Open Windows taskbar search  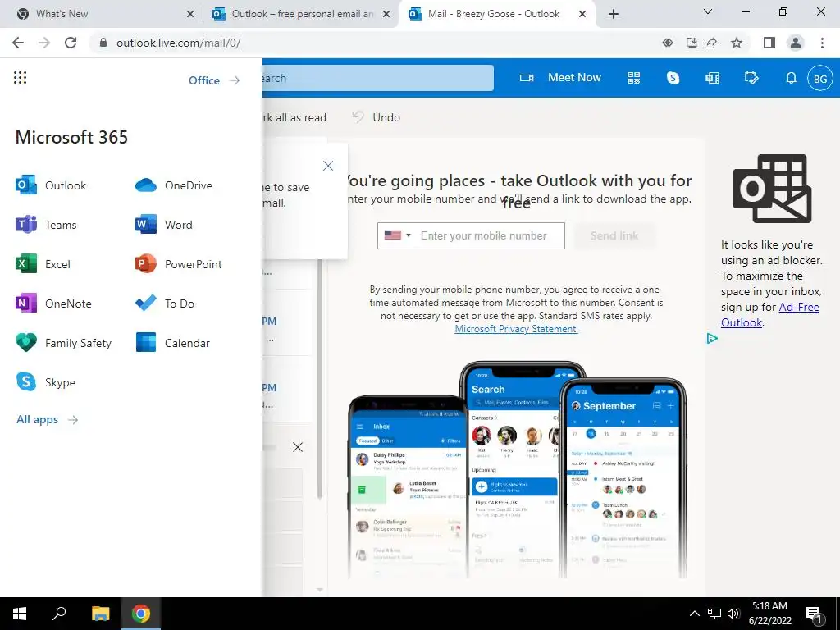(x=59, y=614)
